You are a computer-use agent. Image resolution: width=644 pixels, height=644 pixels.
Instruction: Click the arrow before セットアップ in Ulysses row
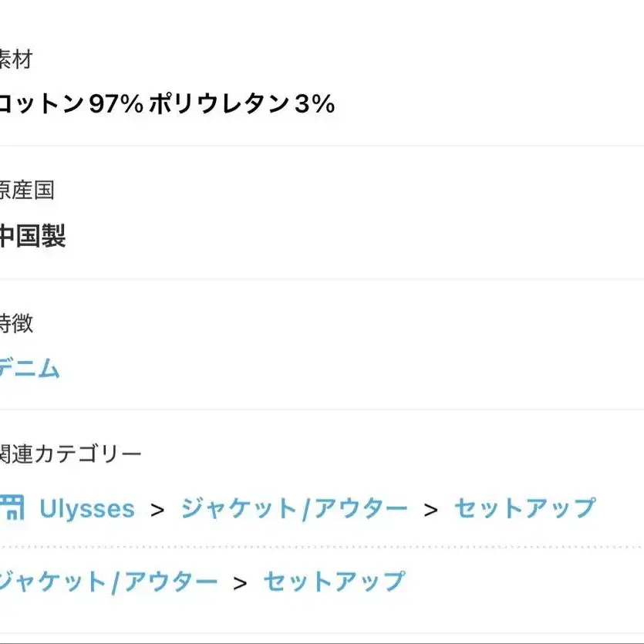coord(431,510)
